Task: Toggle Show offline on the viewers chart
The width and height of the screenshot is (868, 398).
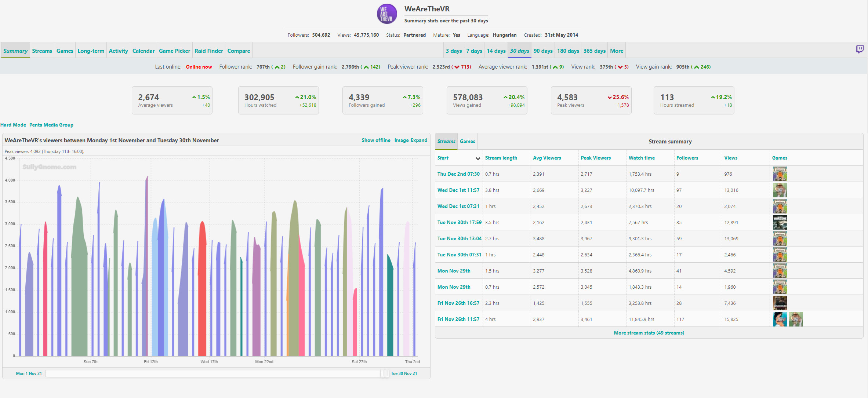Action: (376, 140)
